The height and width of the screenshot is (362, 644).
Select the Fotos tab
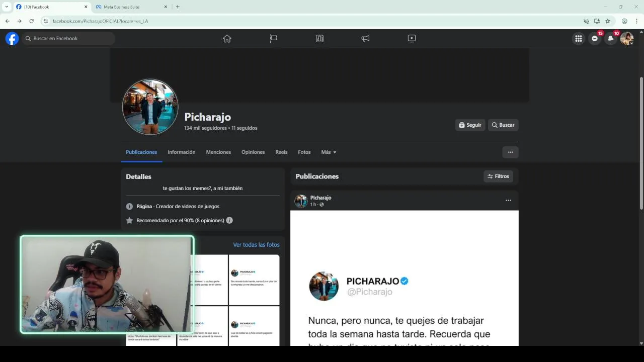304,152
